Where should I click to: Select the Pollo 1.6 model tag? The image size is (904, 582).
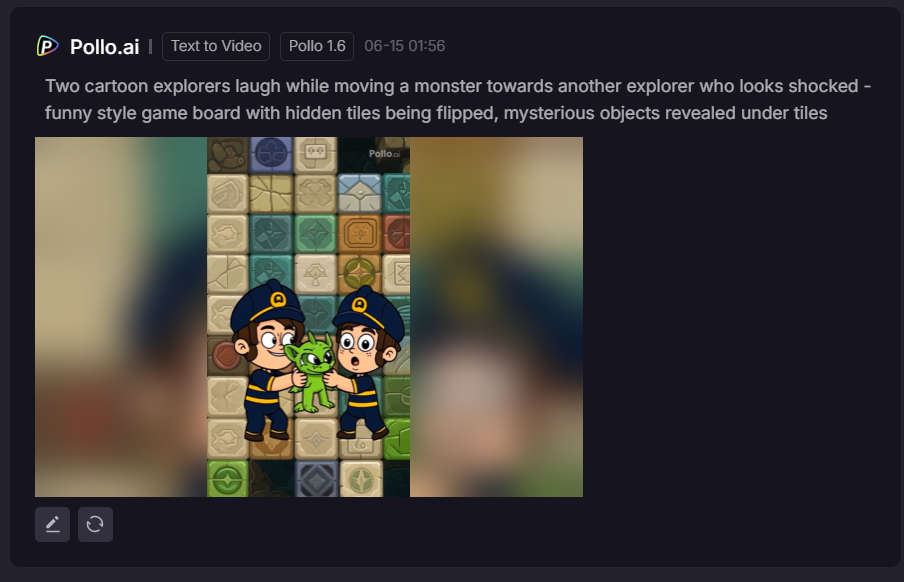pyautogui.click(x=317, y=46)
